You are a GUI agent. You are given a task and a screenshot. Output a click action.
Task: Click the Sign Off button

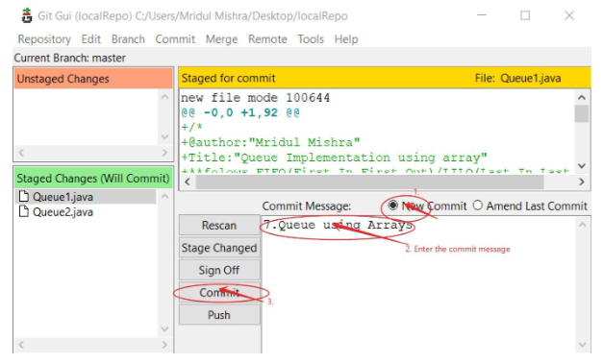[x=219, y=270]
